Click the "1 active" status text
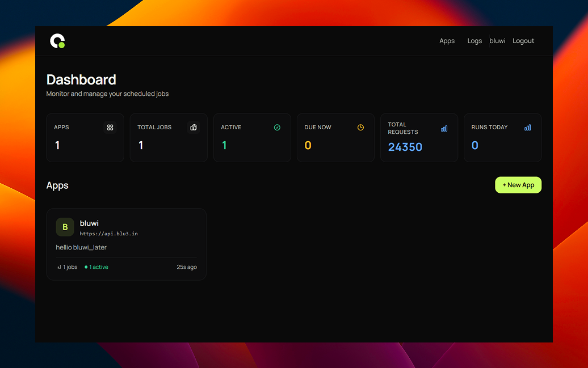Screen dimensions: 588x368 [99, 267]
